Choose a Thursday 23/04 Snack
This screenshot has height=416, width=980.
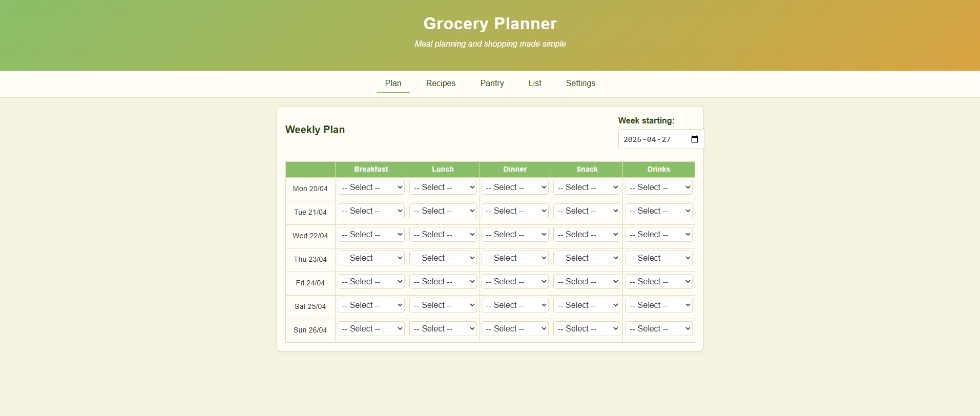(587, 258)
